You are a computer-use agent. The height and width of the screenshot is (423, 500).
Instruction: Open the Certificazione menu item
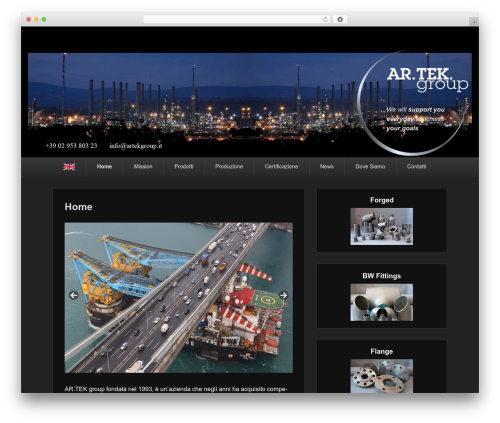coord(281,166)
